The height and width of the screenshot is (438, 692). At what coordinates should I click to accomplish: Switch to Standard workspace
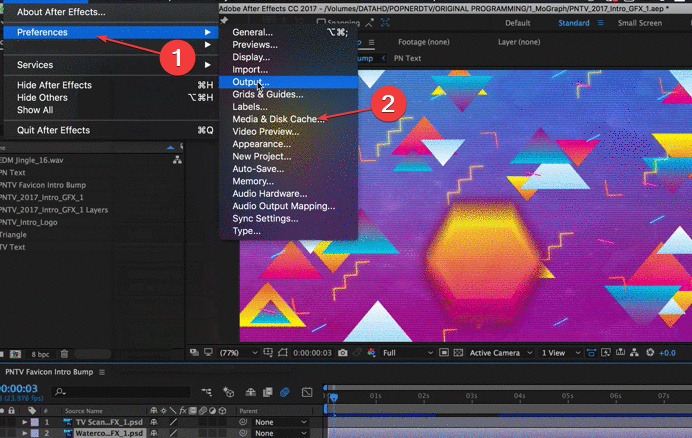(x=573, y=23)
